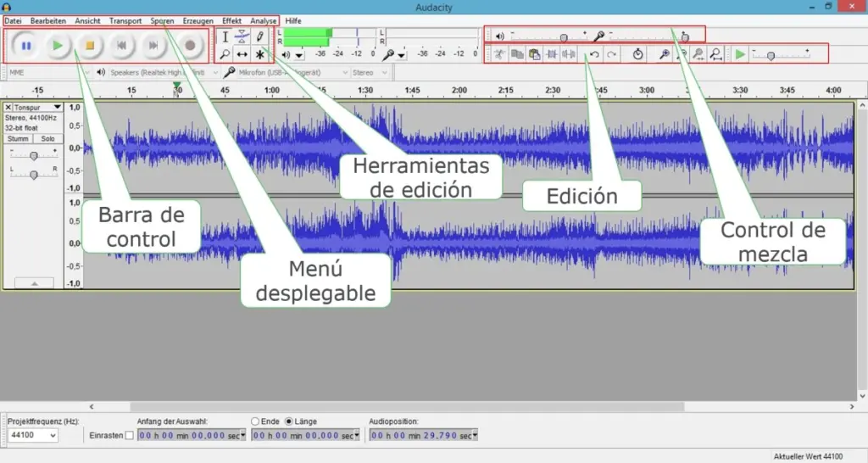Image resolution: width=868 pixels, height=463 pixels.
Task: Select the magnifier Zoom tool
Action: (225, 54)
